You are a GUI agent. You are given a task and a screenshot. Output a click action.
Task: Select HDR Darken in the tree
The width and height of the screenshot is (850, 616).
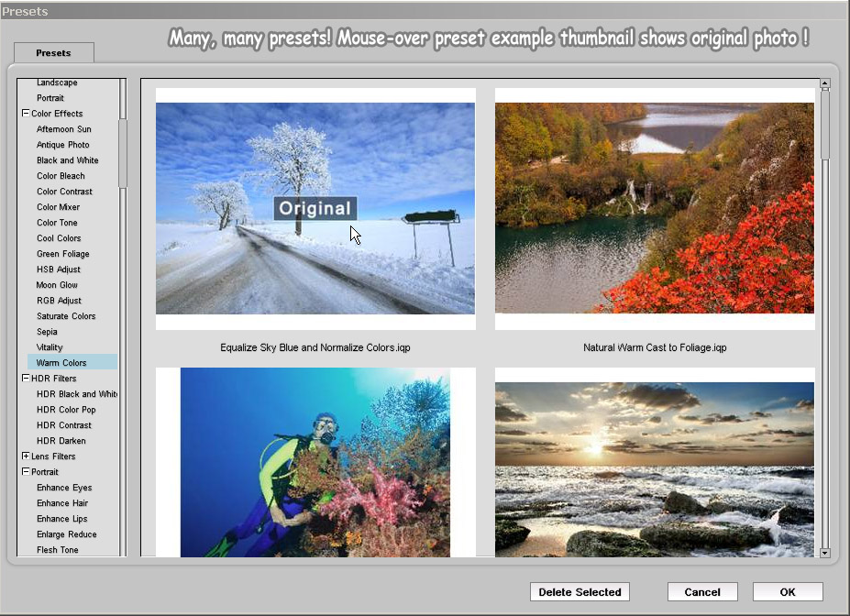[61, 441]
